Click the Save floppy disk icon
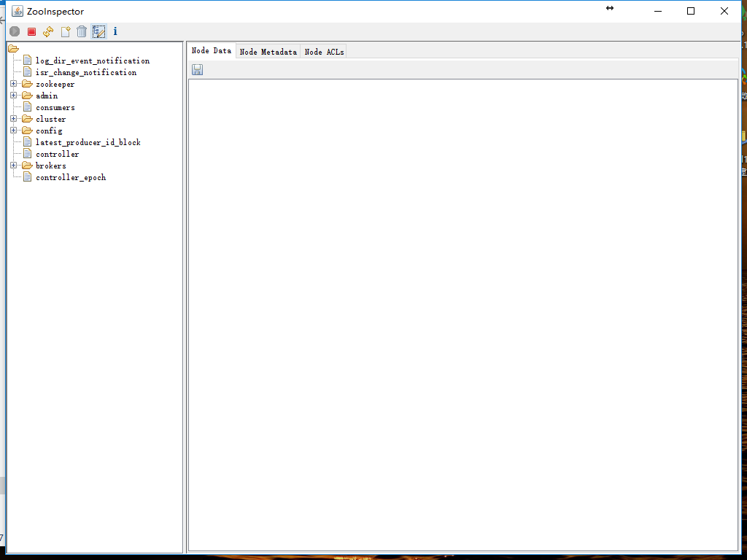 coord(197,69)
